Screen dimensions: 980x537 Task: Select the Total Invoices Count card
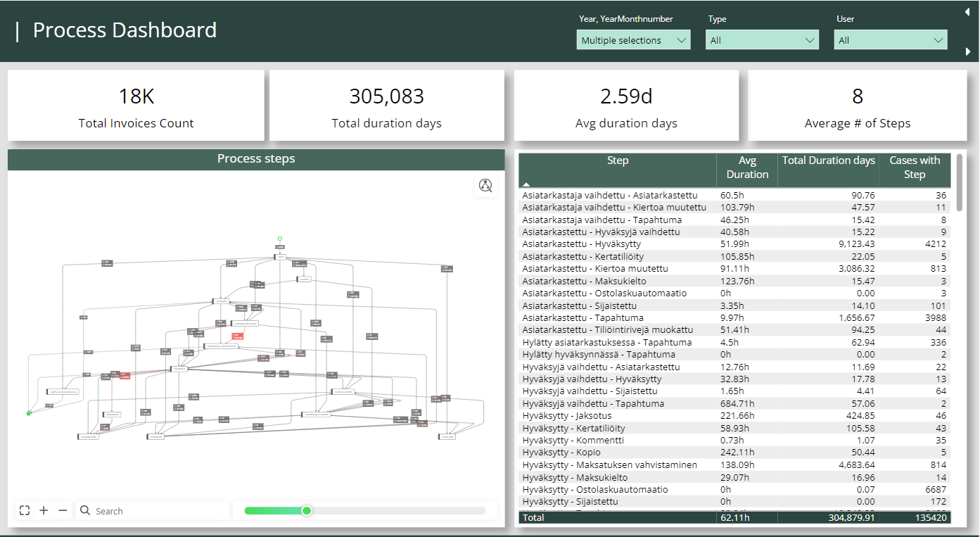tap(136, 106)
